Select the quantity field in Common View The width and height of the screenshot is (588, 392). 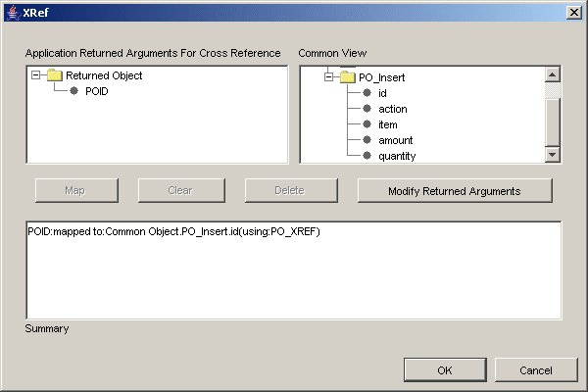397,156
